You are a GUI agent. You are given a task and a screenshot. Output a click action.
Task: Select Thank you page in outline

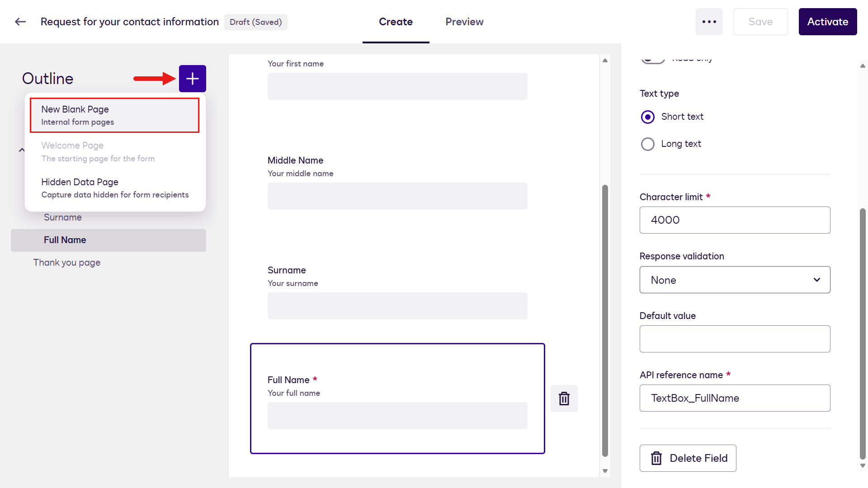coord(66,263)
